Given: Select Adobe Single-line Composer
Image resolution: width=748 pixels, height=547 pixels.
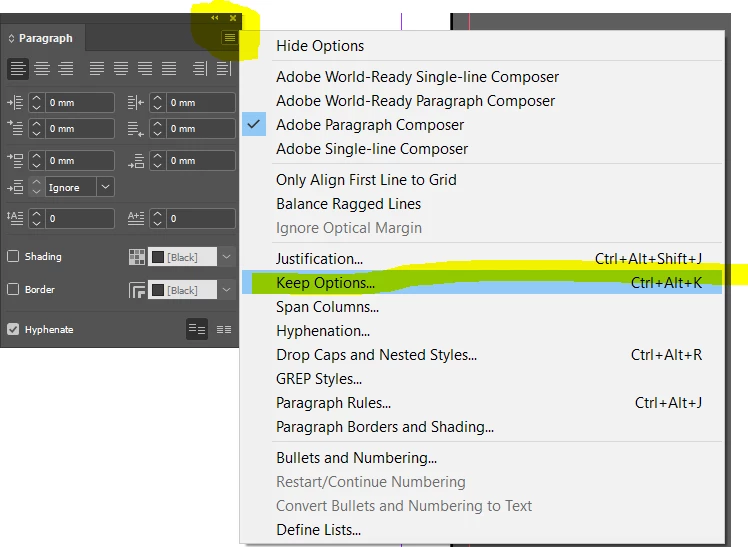Looking at the screenshot, I should click(x=372, y=149).
